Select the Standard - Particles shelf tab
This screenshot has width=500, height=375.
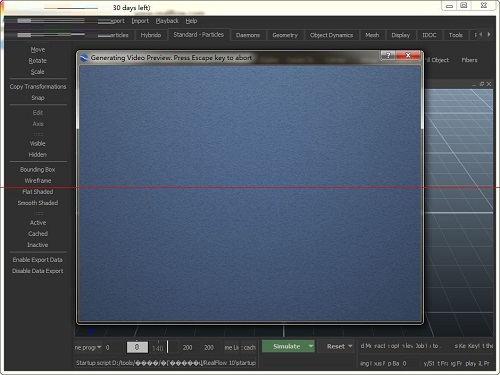point(198,35)
